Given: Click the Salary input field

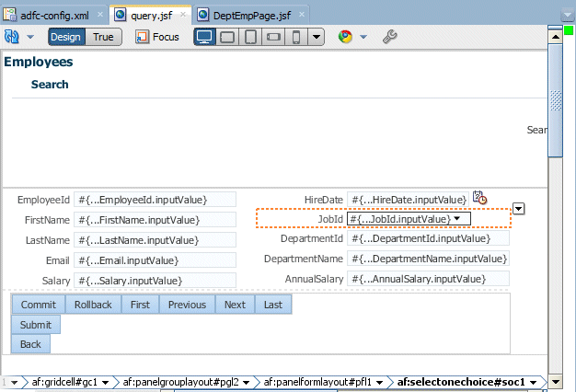Looking at the screenshot, I should coord(155,281).
